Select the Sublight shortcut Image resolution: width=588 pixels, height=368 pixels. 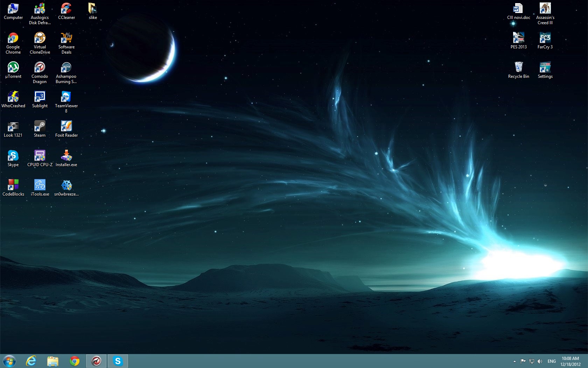(x=40, y=100)
